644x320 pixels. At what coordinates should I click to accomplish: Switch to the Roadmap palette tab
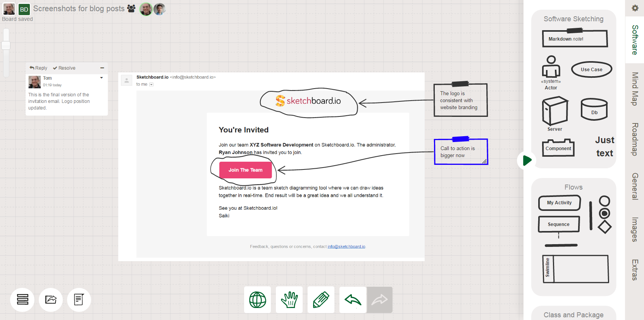(635, 139)
